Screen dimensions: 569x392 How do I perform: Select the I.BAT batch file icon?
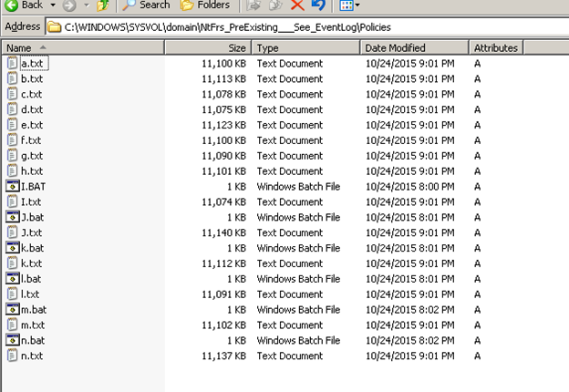click(x=12, y=187)
